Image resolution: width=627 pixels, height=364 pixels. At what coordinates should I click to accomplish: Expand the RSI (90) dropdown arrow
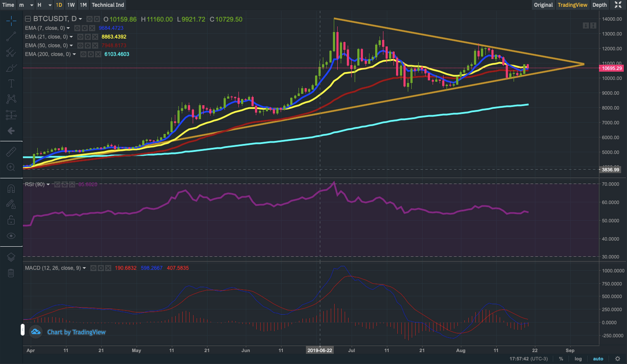(x=48, y=184)
